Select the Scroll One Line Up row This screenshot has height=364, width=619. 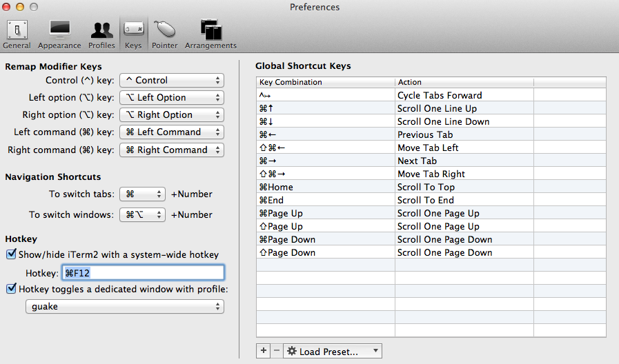coord(431,108)
